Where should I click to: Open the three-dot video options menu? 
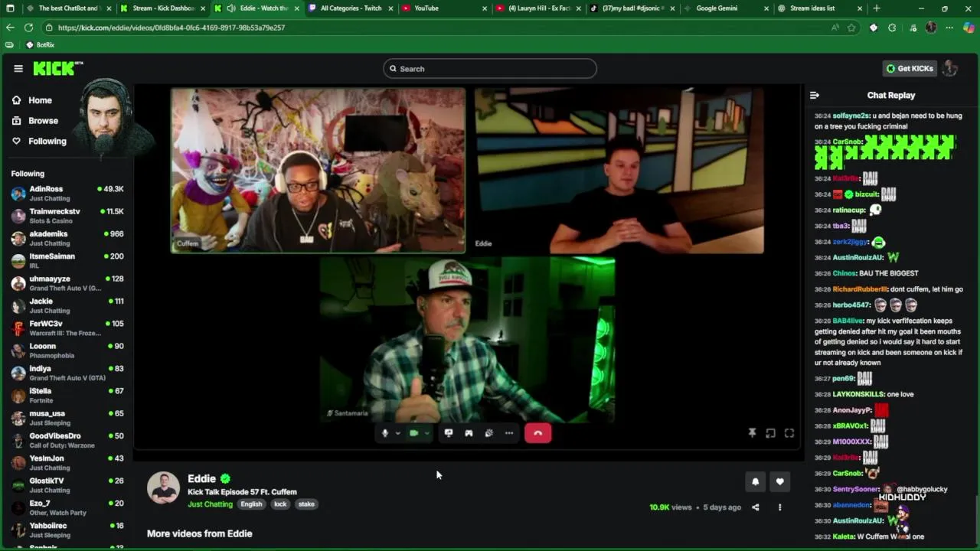(780, 507)
